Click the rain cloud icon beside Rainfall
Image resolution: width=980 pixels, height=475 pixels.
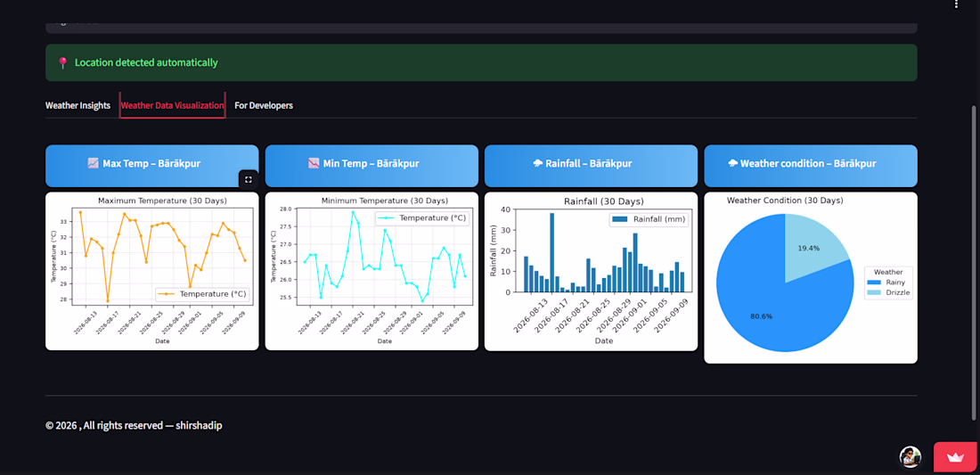(x=537, y=164)
